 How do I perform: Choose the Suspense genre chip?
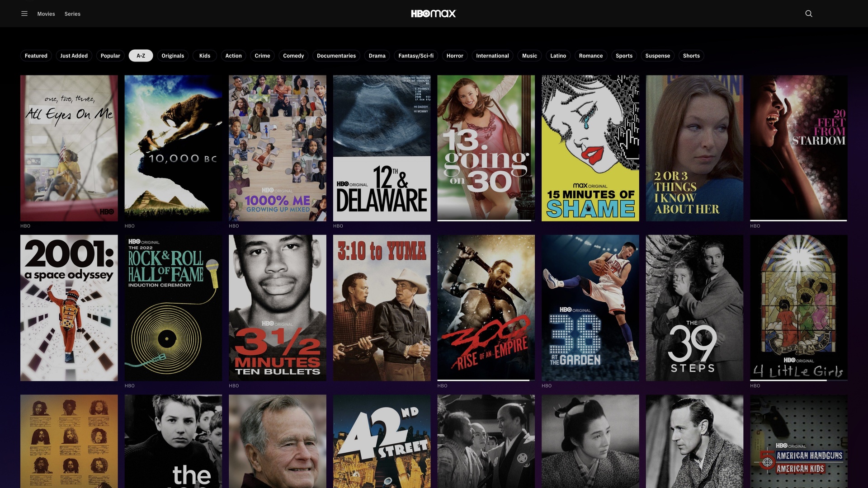tap(657, 56)
